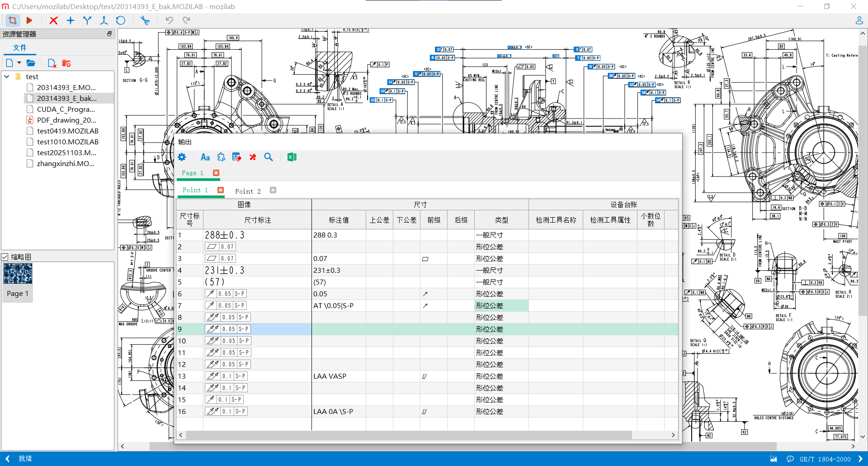Close the Page 1 output tab
The width and height of the screenshot is (868, 466).
pyautogui.click(x=216, y=173)
